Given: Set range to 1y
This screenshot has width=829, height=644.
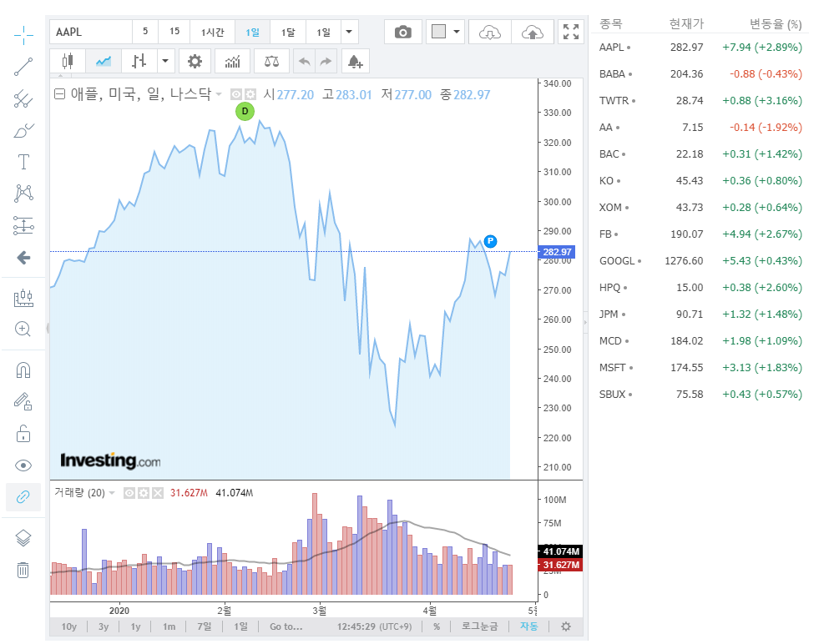Looking at the screenshot, I should point(136,626).
